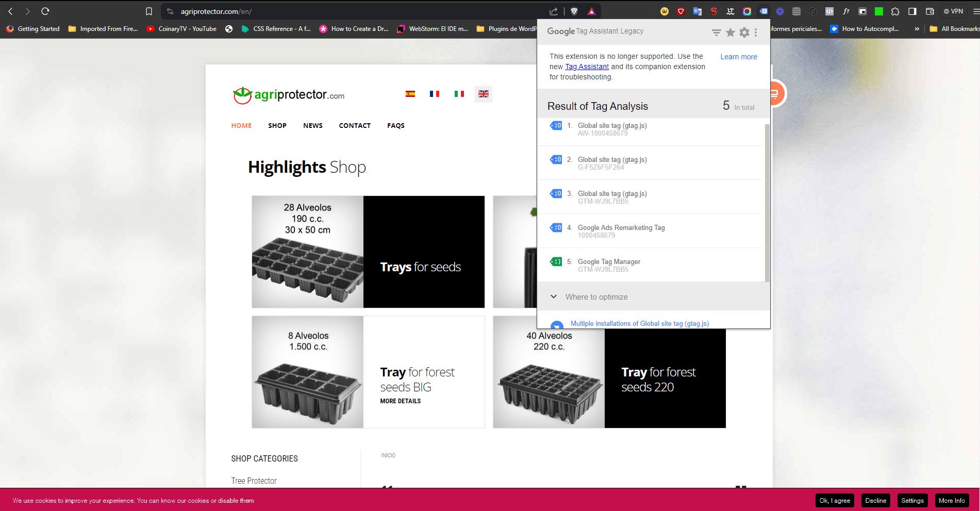Open cookie Settings button

(912, 500)
